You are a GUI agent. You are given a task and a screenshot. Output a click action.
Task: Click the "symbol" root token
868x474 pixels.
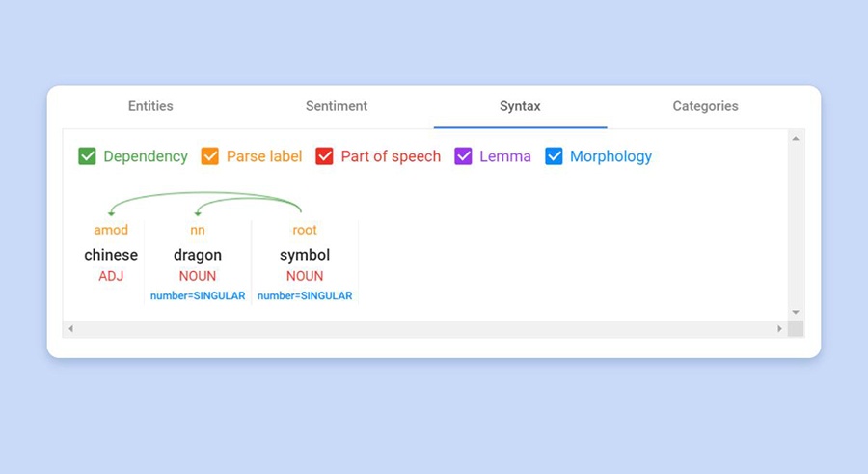(x=305, y=255)
